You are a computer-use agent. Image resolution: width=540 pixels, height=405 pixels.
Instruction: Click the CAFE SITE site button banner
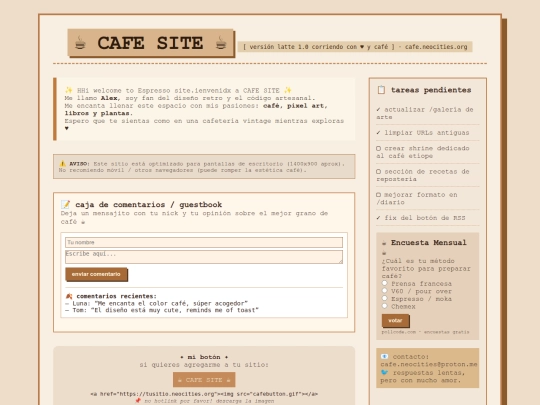[x=204, y=380]
